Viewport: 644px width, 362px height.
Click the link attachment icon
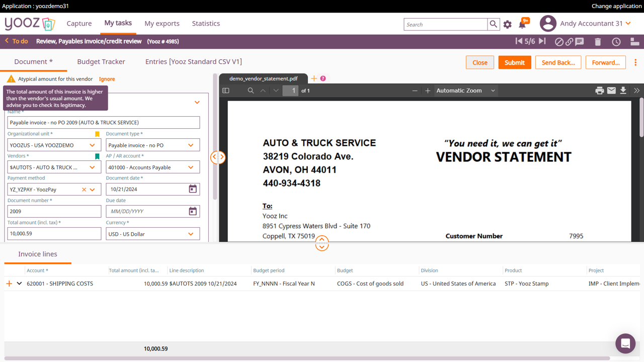pos(569,42)
